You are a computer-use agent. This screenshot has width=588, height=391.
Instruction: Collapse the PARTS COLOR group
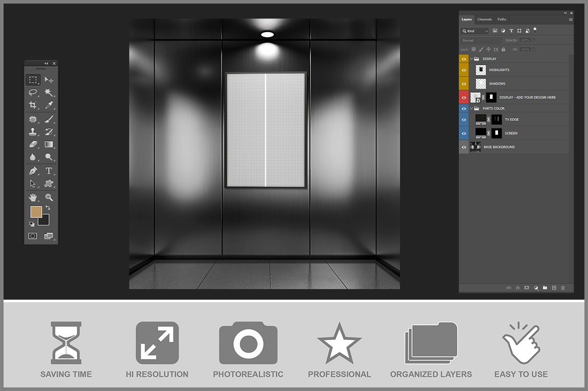[x=471, y=108]
